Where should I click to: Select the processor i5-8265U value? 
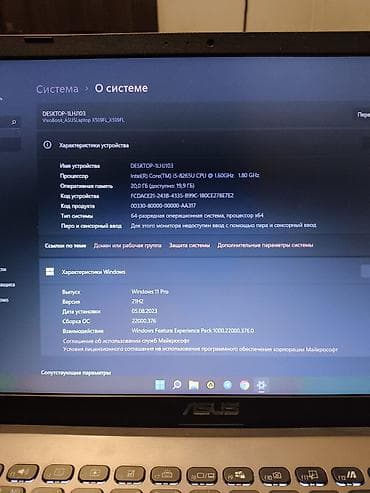click(x=195, y=175)
